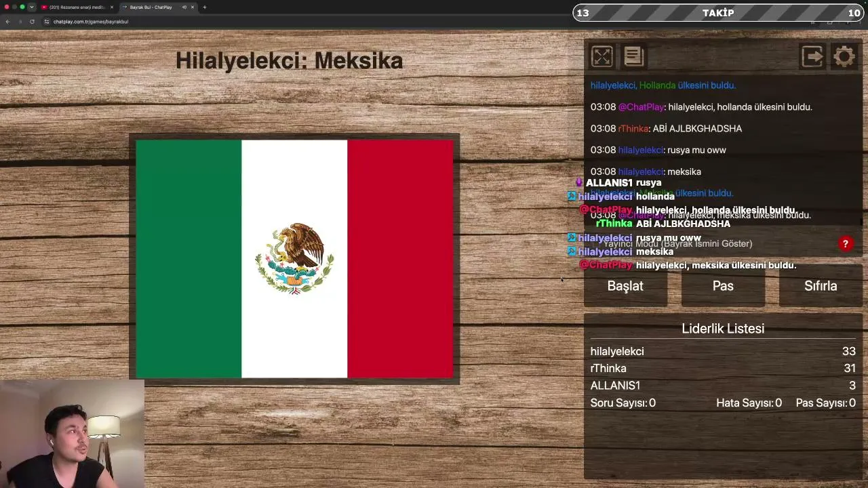Click the 03:08 hilalyelekci 'meksika' chat message
This screenshot has height=488, width=868.
[x=646, y=172]
